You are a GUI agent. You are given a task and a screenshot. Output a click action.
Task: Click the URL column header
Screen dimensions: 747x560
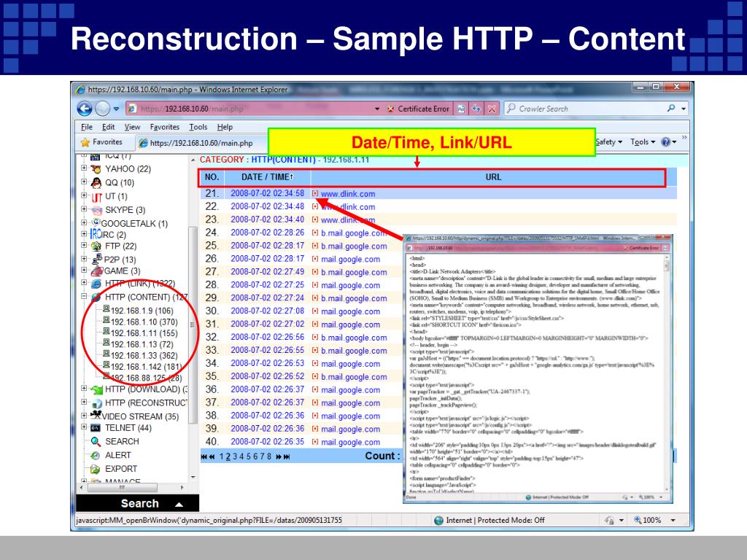coord(493,177)
